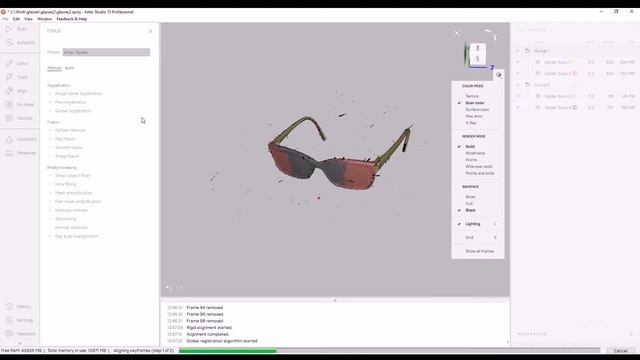640x360 pixels.
Task: Click the view display options icon
Action: click(x=498, y=75)
